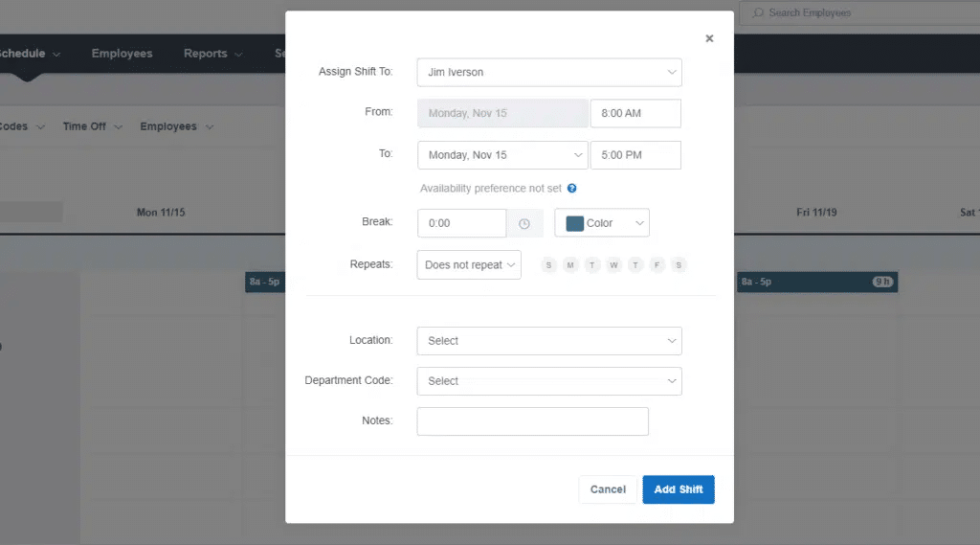
Task: Open the break clock time picker icon
Action: coord(524,223)
